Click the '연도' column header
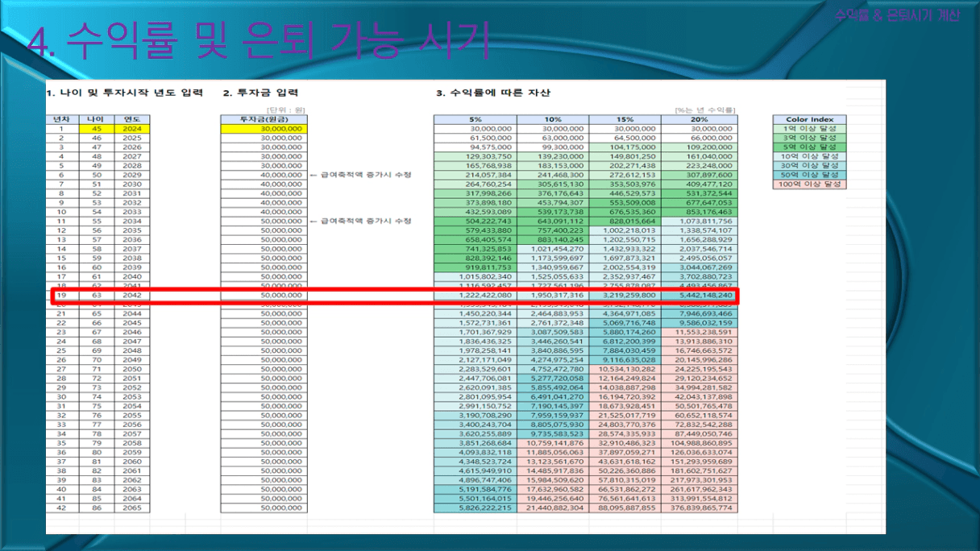980x551 pixels. click(132, 119)
